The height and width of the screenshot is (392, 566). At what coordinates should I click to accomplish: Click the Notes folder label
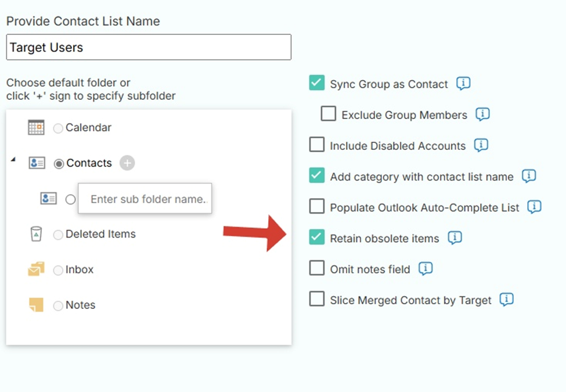click(81, 305)
